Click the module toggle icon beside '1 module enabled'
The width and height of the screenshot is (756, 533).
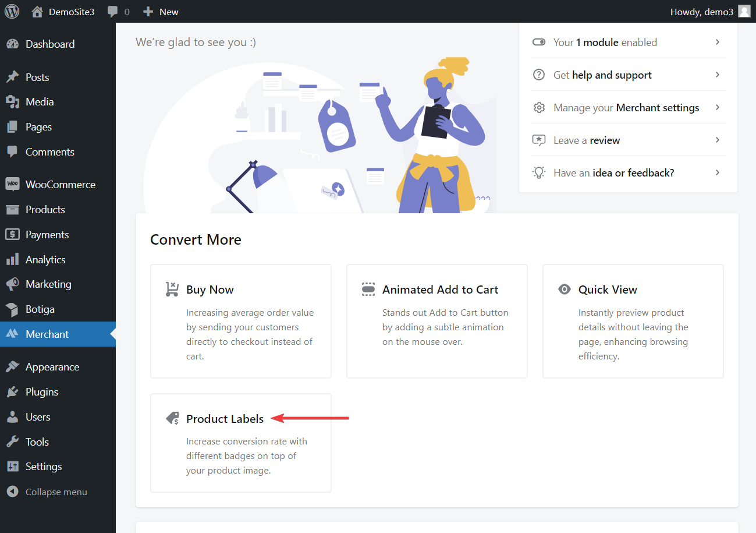(x=539, y=43)
